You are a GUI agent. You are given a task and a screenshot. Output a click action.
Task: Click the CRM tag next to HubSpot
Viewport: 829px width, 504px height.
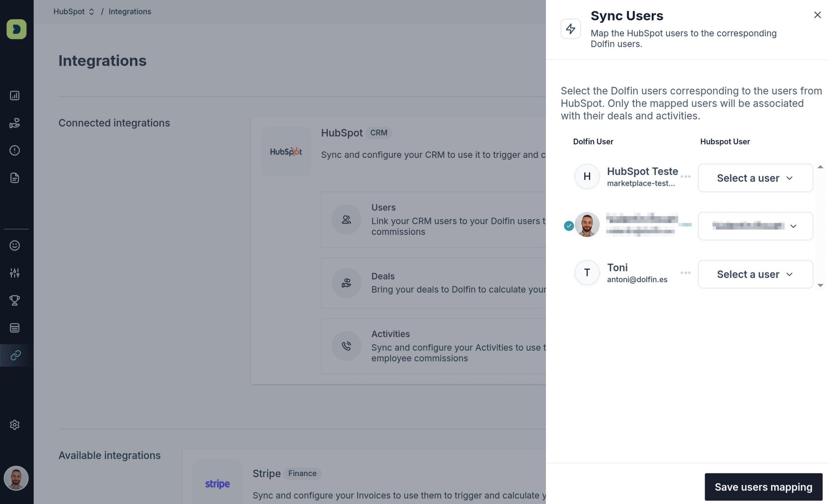pyautogui.click(x=378, y=133)
